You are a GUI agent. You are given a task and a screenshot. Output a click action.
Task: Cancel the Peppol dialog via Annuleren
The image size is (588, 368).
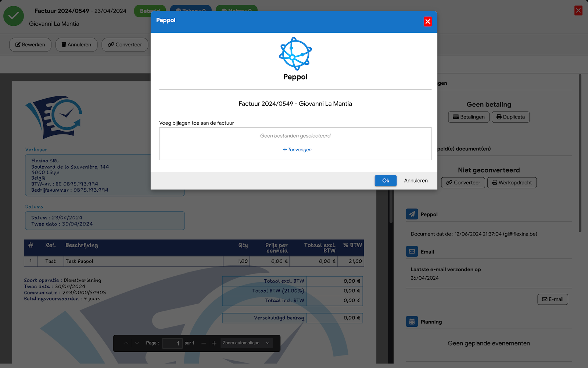416,181
